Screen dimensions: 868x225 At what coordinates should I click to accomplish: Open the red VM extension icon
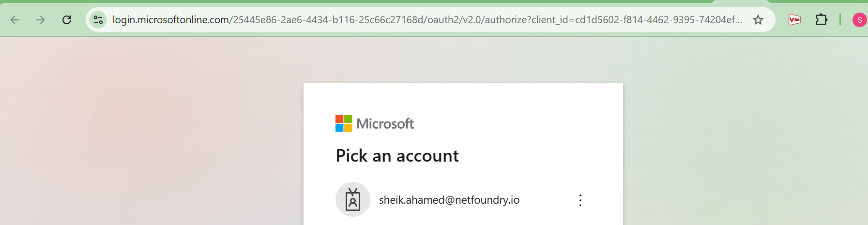pos(794,20)
